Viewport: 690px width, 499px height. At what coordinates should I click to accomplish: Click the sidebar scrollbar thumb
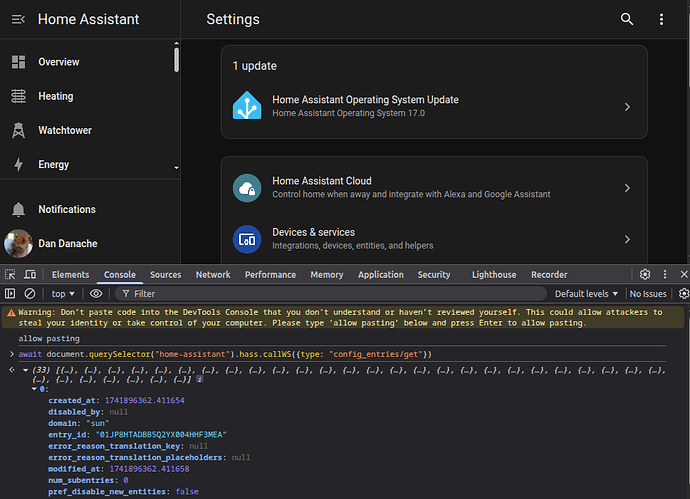(176, 59)
